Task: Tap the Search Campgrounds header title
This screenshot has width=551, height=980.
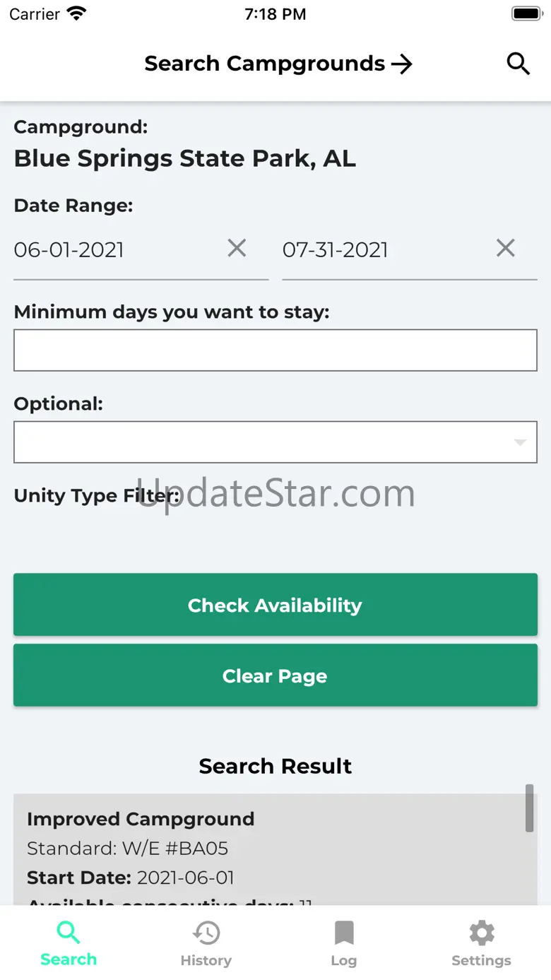Action: click(x=265, y=64)
